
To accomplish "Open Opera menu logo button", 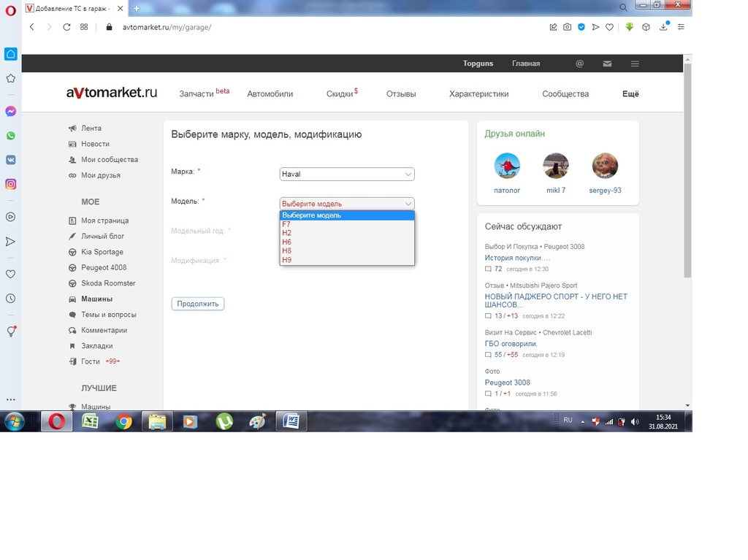I will [10, 10].
